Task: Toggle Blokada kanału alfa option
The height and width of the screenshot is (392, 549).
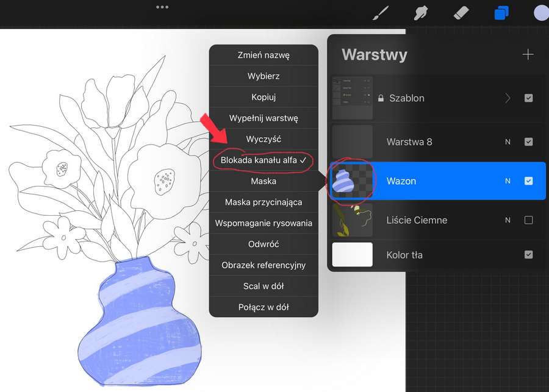Action: [264, 160]
